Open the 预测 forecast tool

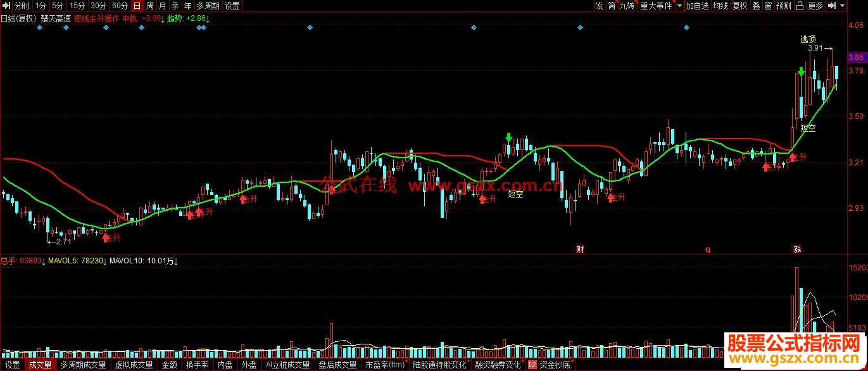pyautogui.click(x=784, y=6)
